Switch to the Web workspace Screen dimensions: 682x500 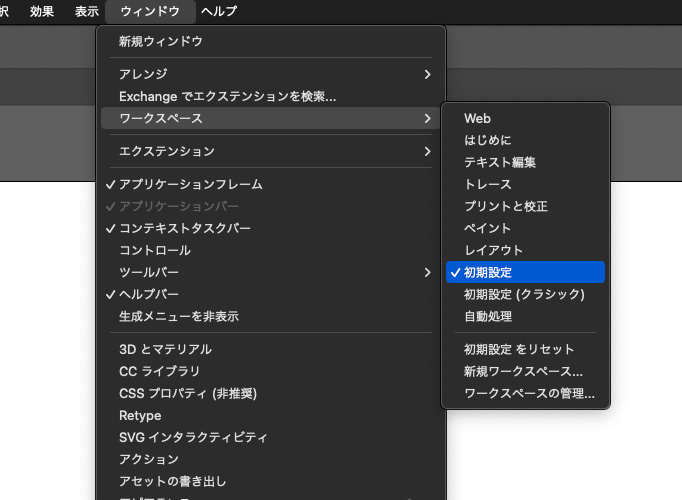point(477,118)
